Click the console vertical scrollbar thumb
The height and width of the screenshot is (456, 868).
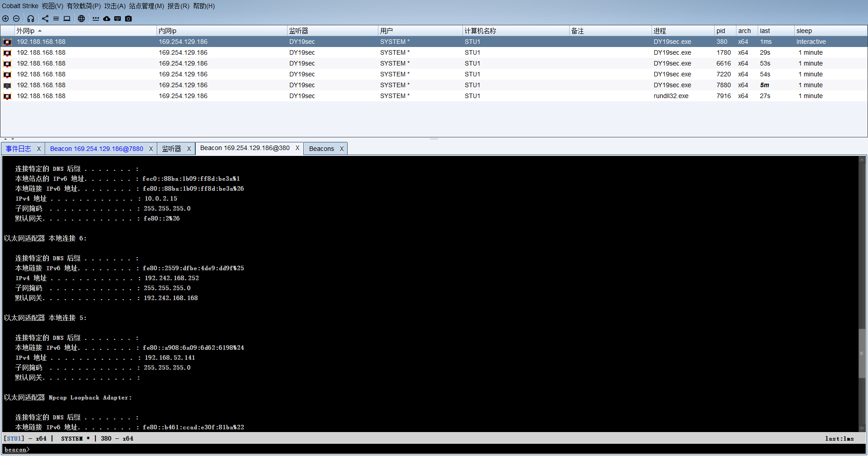coord(862,353)
